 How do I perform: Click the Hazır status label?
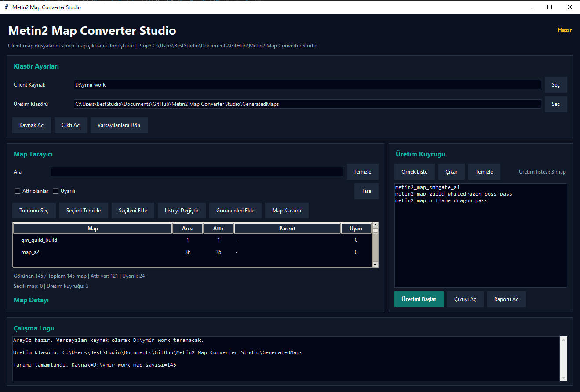point(565,30)
